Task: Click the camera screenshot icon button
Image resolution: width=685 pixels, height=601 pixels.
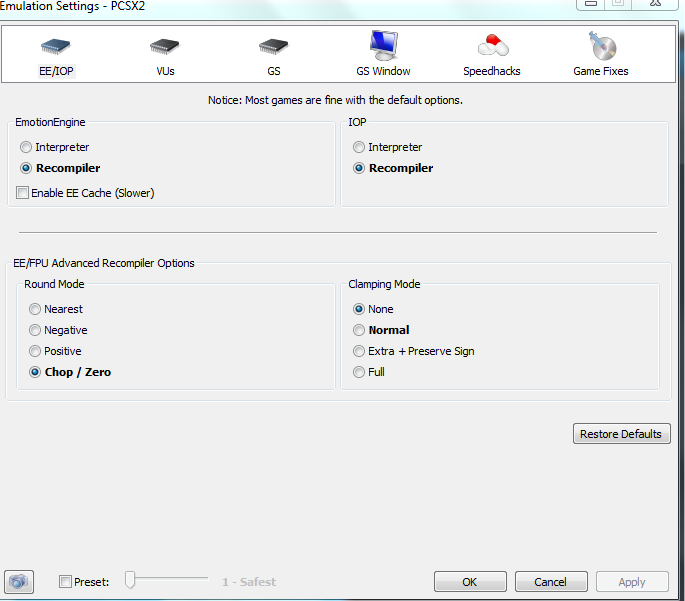Action: (19, 582)
